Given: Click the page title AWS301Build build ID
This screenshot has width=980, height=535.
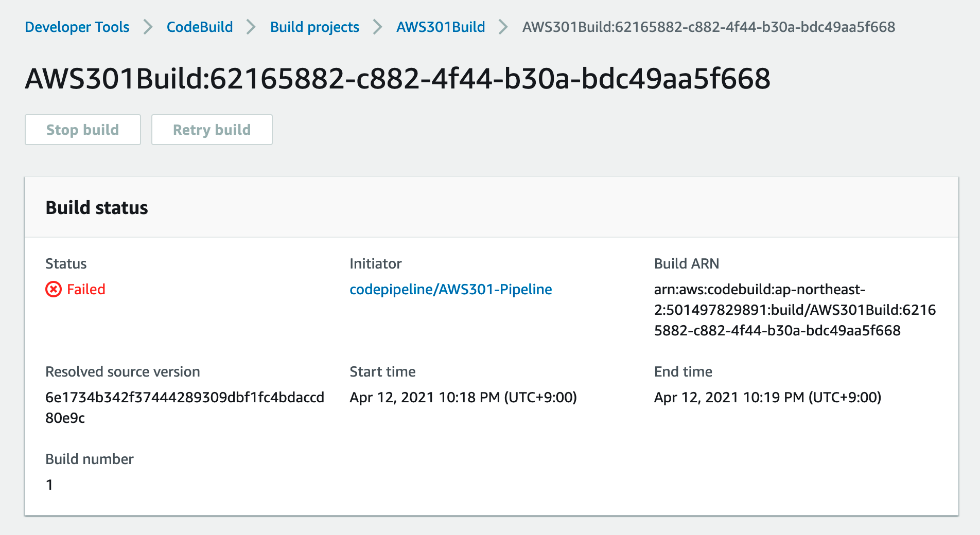Looking at the screenshot, I should [x=398, y=79].
